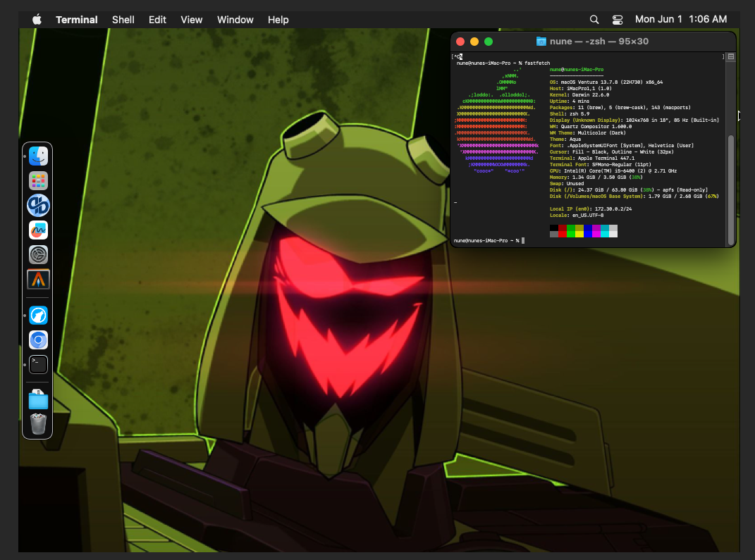Screen dimensions: 755x560
Task: Click the "Terminal: Apple Terminal 447.1" line
Action: [x=591, y=158]
